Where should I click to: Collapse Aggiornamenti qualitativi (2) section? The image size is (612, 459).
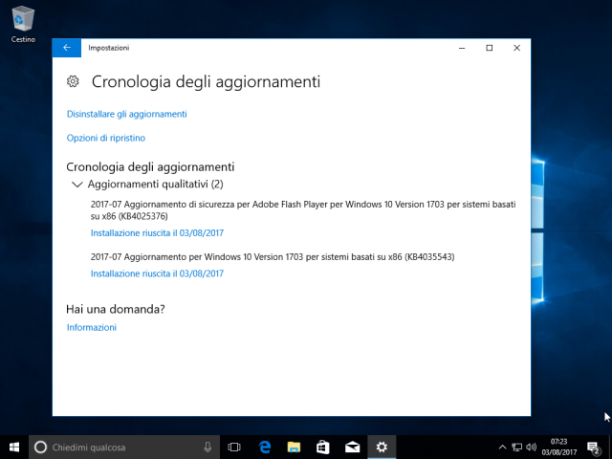point(77,184)
